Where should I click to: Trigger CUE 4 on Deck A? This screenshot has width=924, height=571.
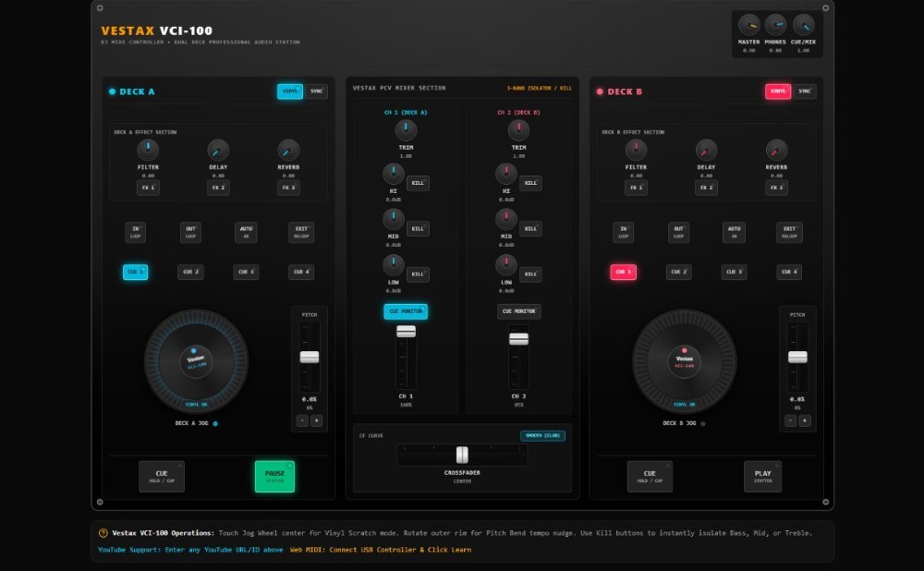click(x=301, y=272)
